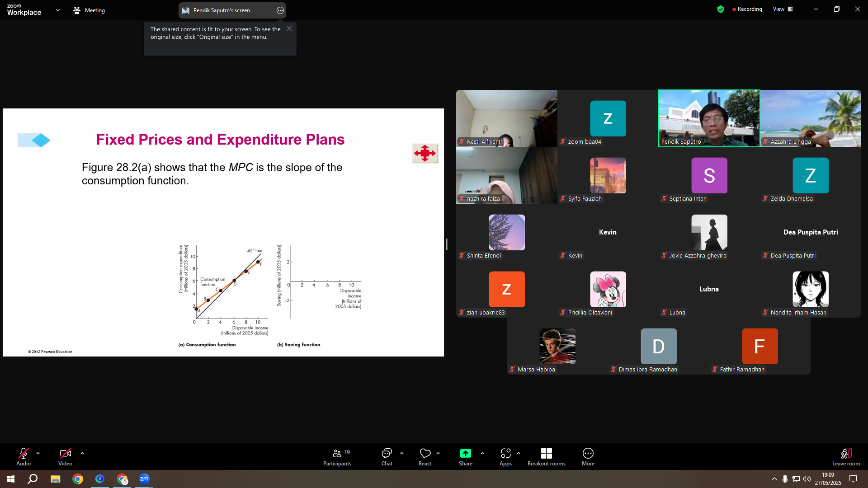Viewport: 868px width, 488px height.
Task: Open options for Pendik Saputro's shared screen
Action: [x=280, y=10]
